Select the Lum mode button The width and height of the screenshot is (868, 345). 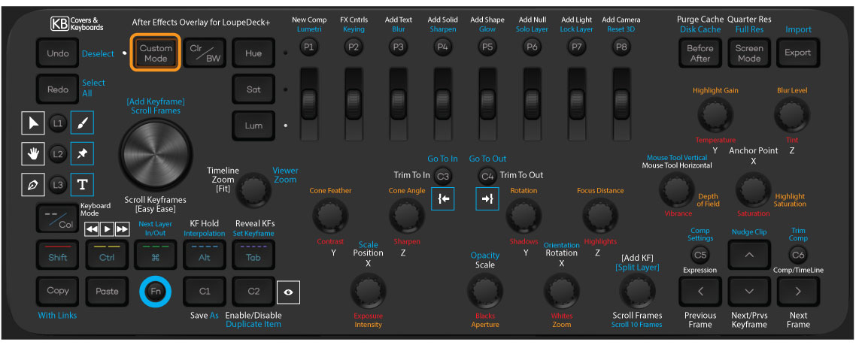(x=253, y=125)
